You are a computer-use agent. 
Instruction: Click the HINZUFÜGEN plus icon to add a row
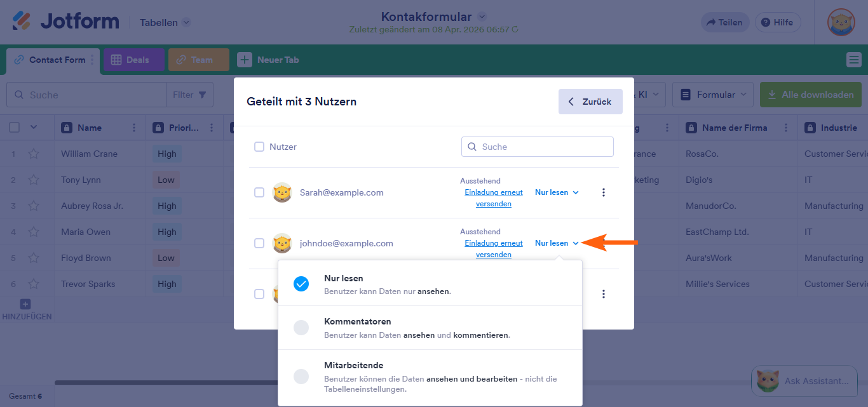point(25,304)
